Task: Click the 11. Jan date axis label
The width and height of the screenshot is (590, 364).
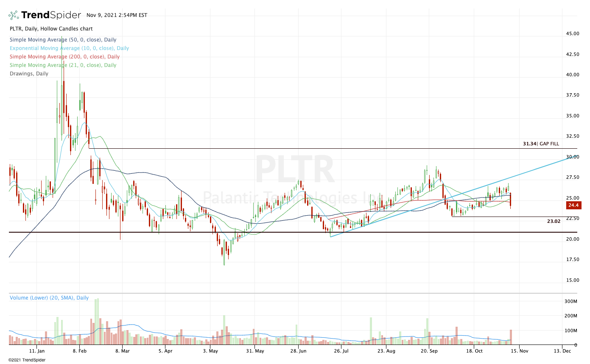Action: tap(37, 351)
